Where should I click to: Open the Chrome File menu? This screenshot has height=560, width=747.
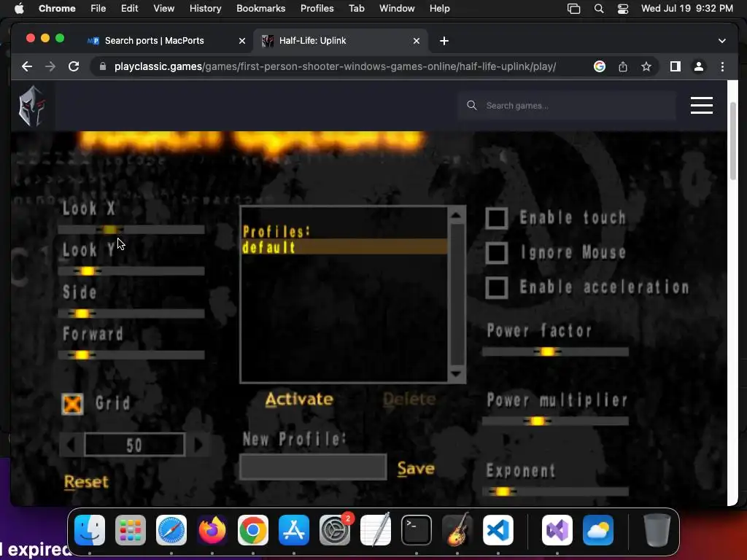click(x=98, y=9)
